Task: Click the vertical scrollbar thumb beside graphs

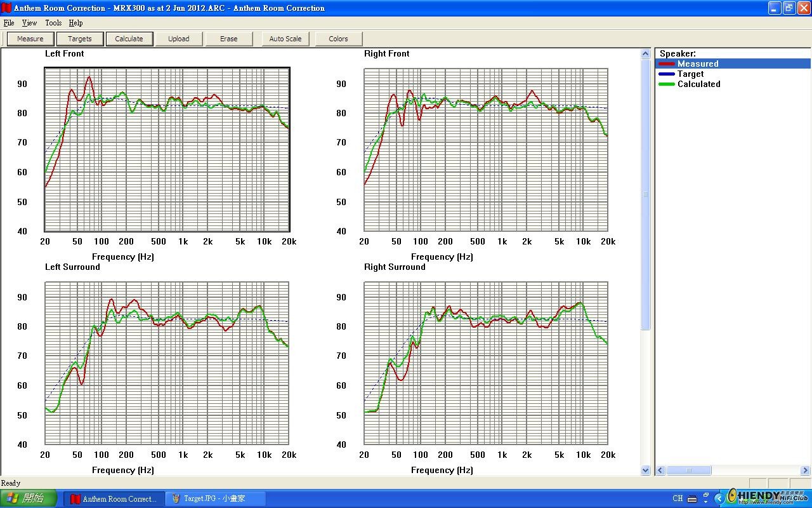Action: tap(646, 194)
